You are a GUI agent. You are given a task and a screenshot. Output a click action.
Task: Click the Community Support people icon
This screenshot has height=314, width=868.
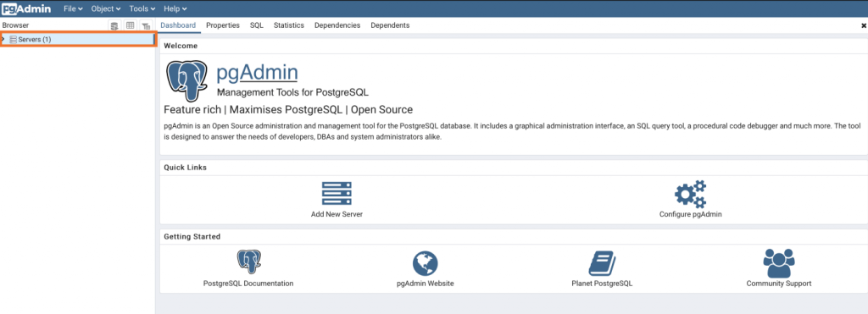click(779, 263)
